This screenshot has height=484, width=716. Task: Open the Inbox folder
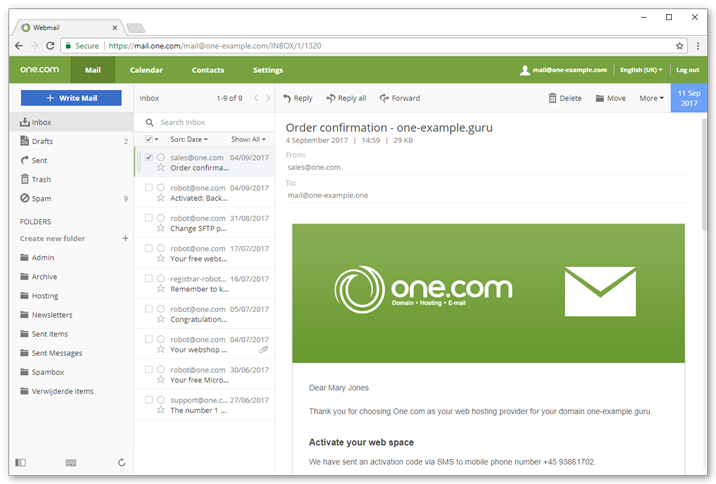[x=71, y=122]
